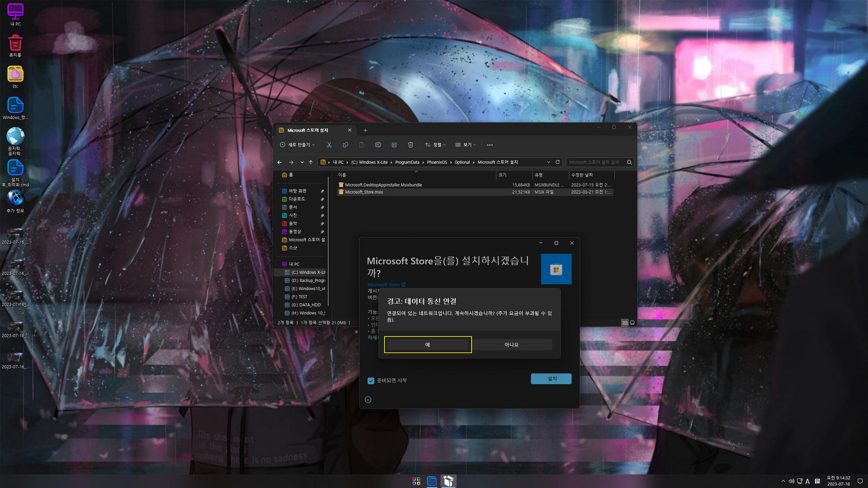
Task: Click the 설치 install button
Action: (x=551, y=379)
